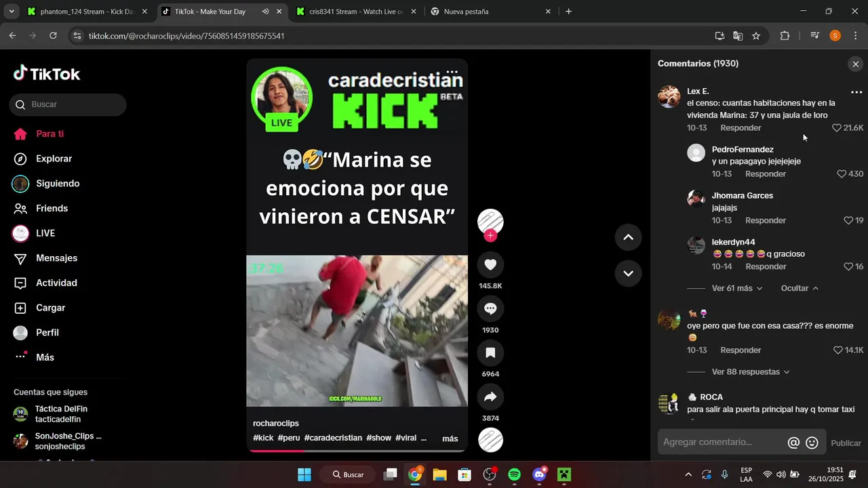This screenshot has width=868, height=488.
Task: Expand Ver 61 más replies
Action: (x=737, y=288)
